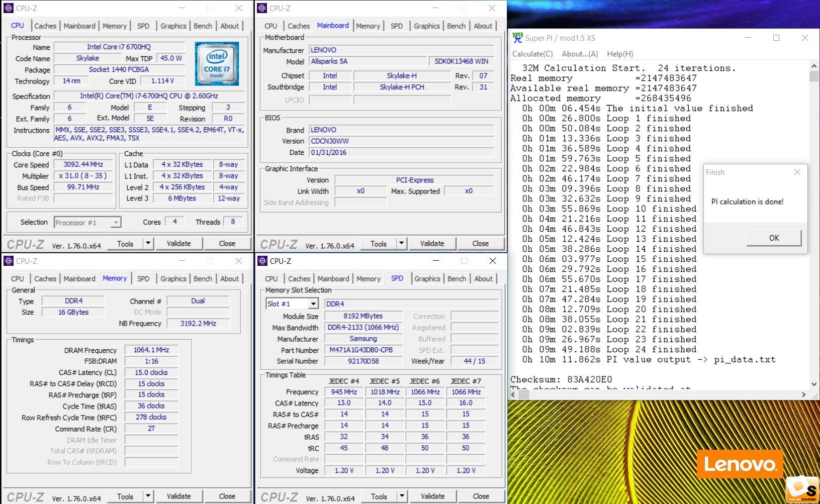The image size is (820, 504).
Task: Open About tab in SPD window
Action: click(x=484, y=278)
